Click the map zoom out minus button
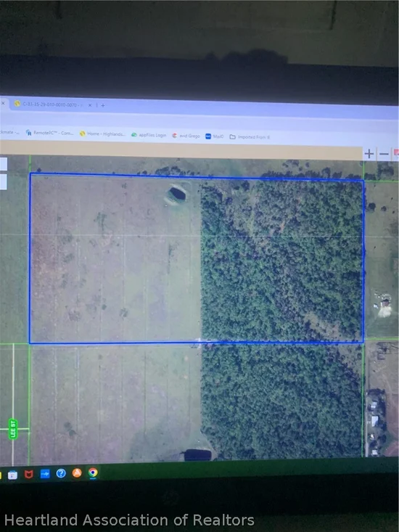 coord(384,155)
